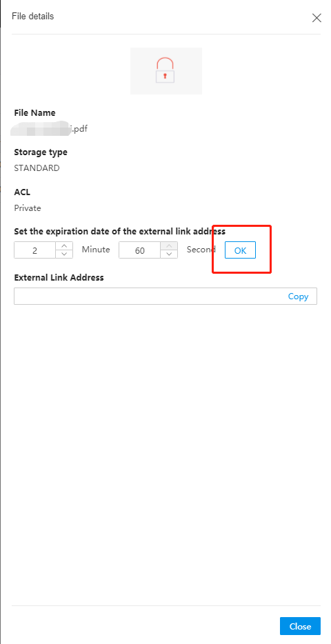The width and height of the screenshot is (331, 644).
Task: Copy the external link address
Action: click(x=298, y=296)
